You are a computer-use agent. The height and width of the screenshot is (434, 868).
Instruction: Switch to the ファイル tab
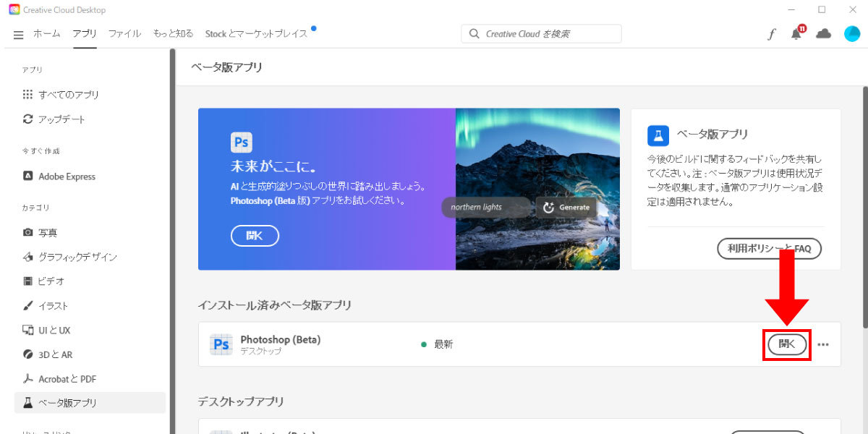coord(124,33)
